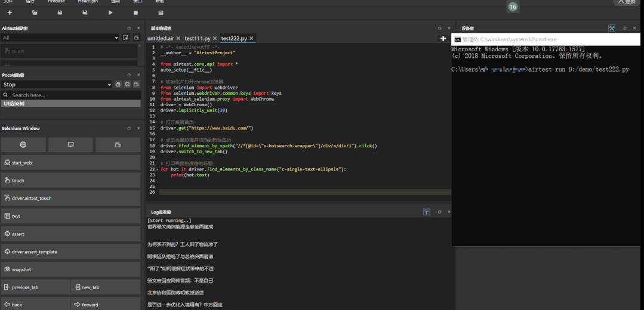Open the Poco mode dropdown showing 'Stop'
The image size is (644, 310).
coord(56,85)
